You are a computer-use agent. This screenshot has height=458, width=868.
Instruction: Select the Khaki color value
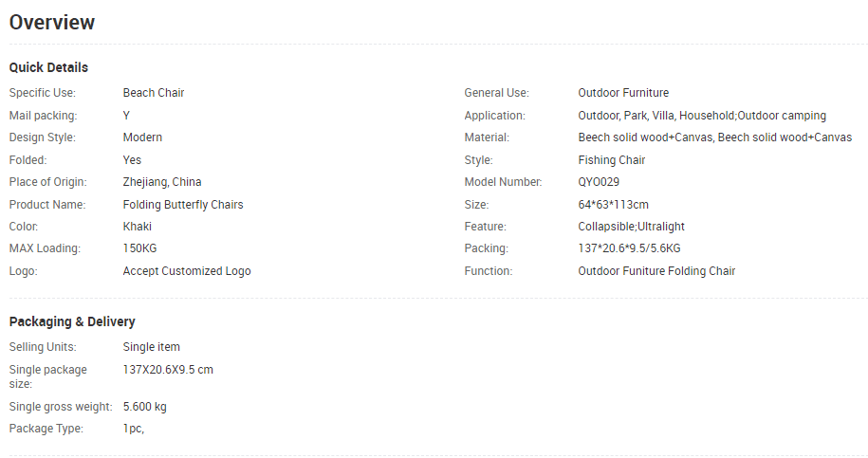[138, 227]
